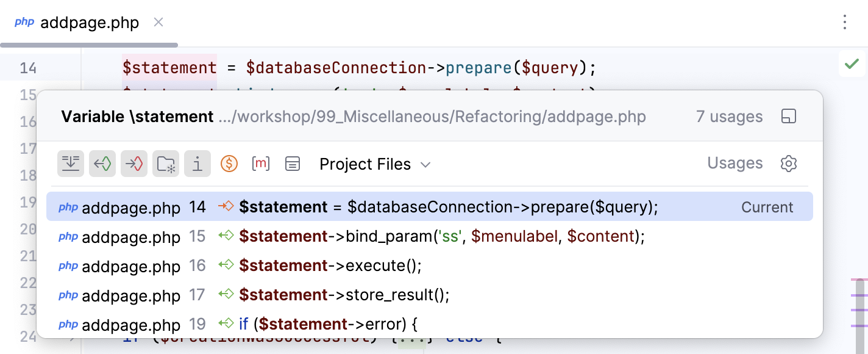
Task: Switch to the addpage.php editor tab
Action: 89,23
